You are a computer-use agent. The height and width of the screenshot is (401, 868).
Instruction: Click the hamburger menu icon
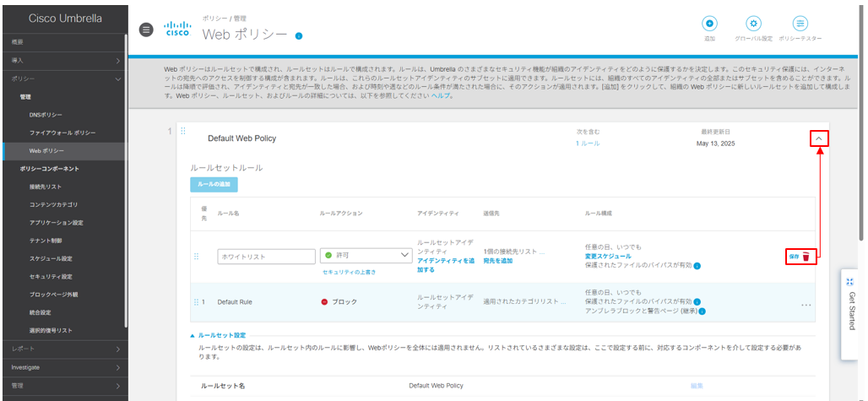pos(145,30)
